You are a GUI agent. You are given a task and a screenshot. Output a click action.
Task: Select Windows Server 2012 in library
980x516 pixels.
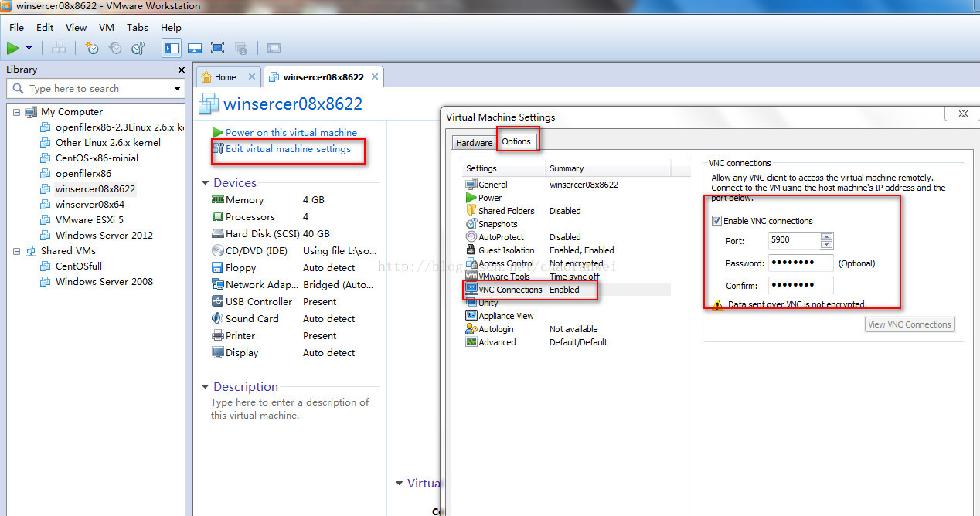[x=104, y=236]
